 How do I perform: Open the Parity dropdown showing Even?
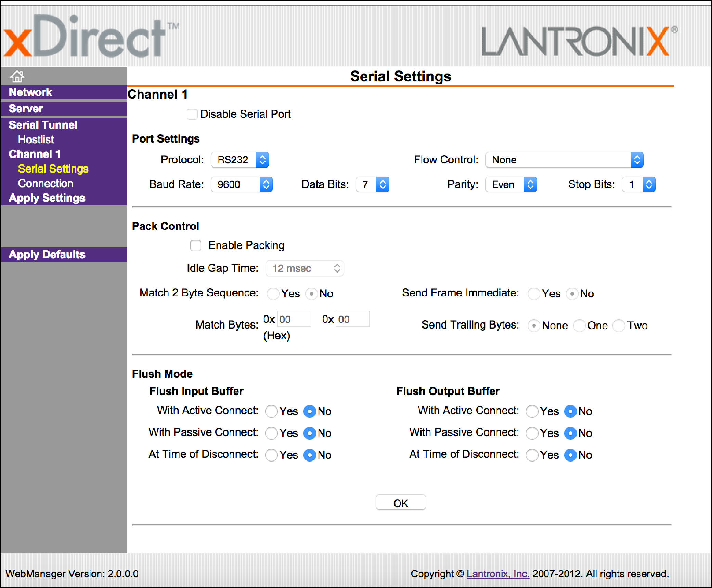[511, 185]
